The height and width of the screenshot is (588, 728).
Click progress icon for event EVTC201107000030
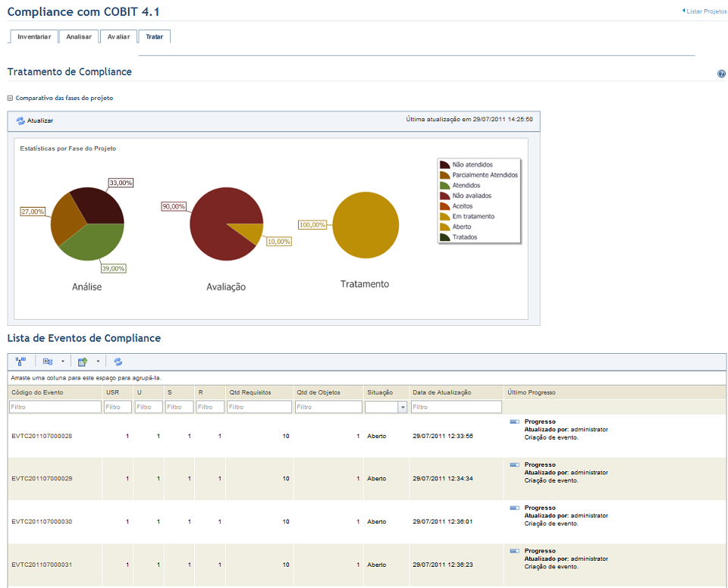pos(514,508)
